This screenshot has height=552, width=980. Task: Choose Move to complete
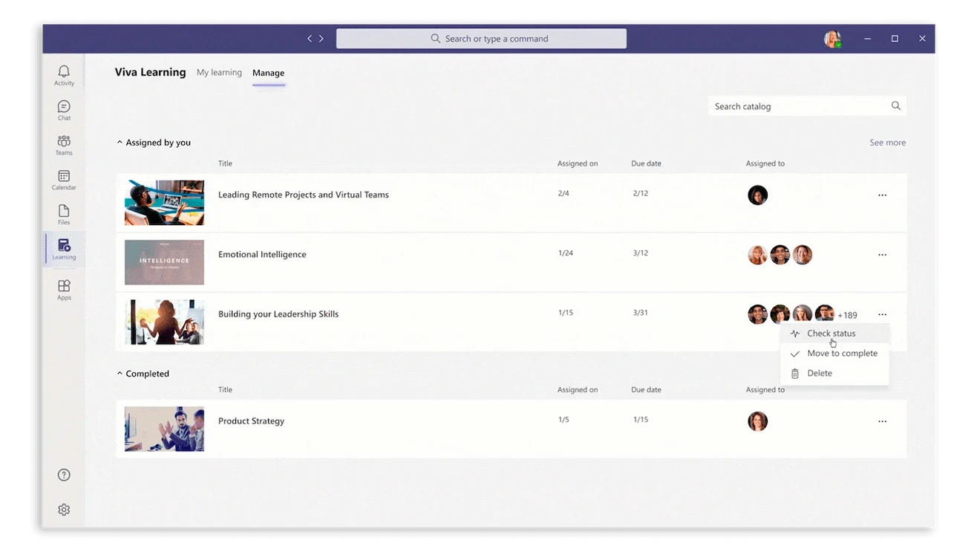point(834,354)
